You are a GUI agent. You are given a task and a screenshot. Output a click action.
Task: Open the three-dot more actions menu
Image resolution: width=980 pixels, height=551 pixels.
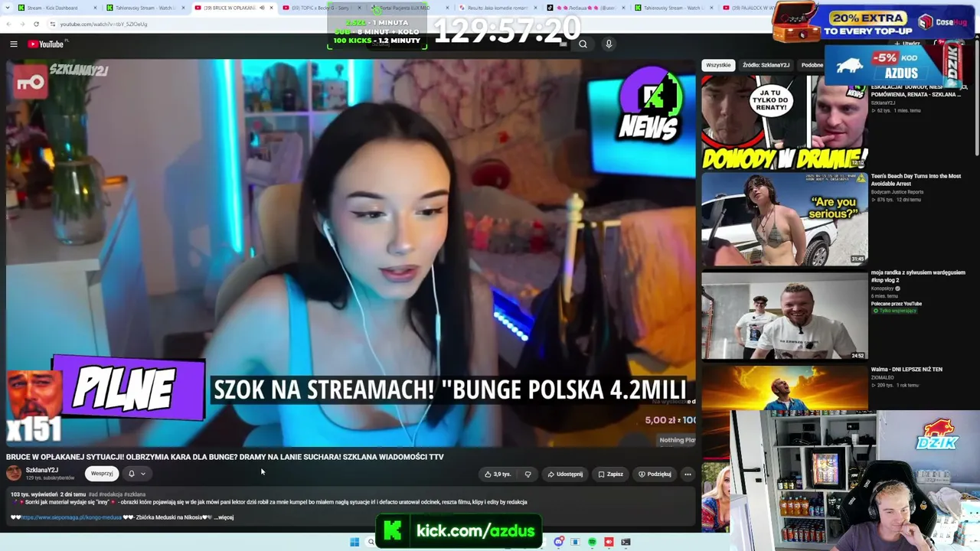tap(688, 474)
